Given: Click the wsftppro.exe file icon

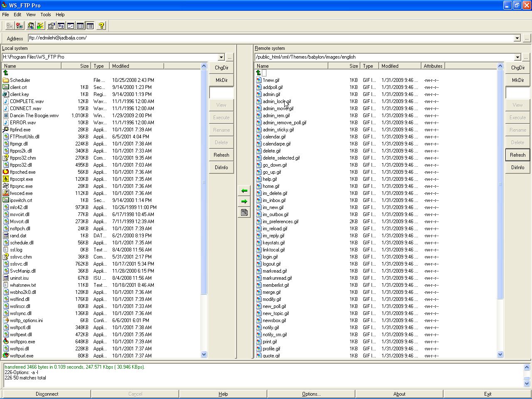Looking at the screenshot, I should click(x=6, y=341).
